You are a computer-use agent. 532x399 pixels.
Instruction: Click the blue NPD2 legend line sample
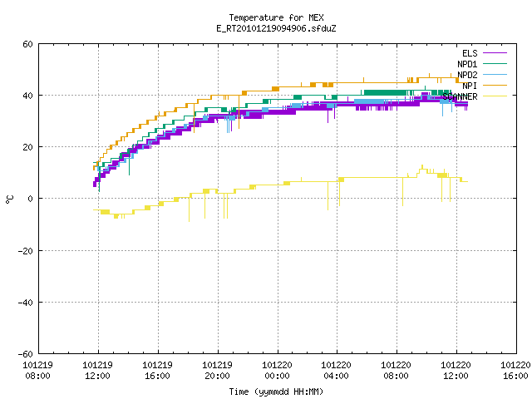pos(495,75)
